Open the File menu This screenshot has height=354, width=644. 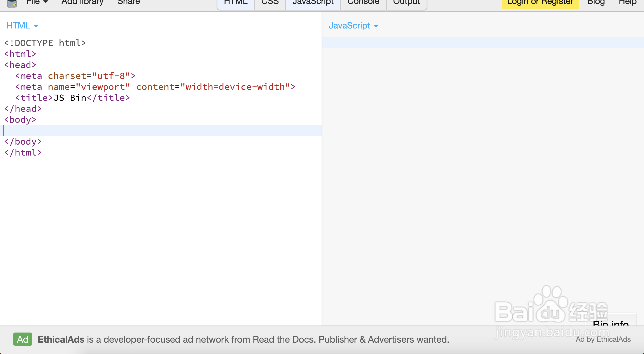pyautogui.click(x=37, y=2)
